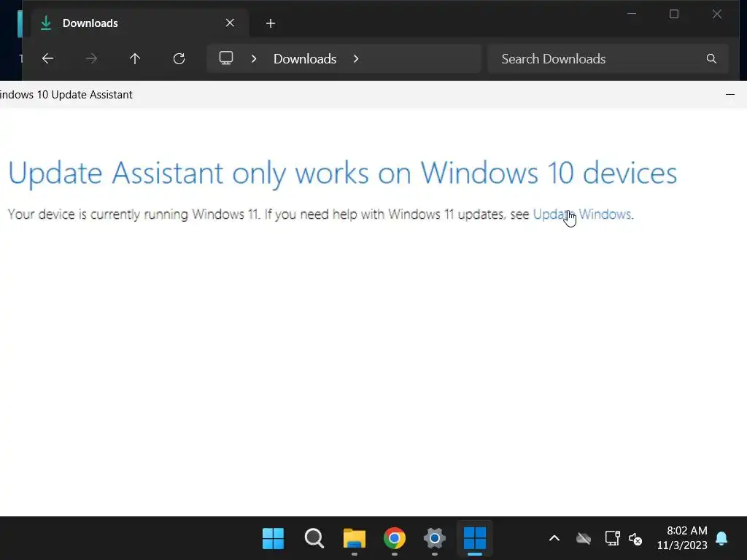Maximize the File Explorer window

coord(673,14)
